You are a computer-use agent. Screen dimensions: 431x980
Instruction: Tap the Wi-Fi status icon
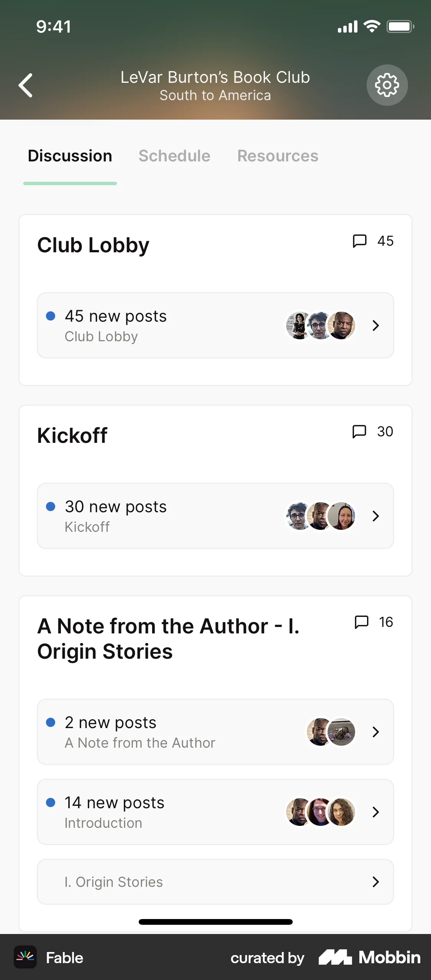[x=372, y=26]
